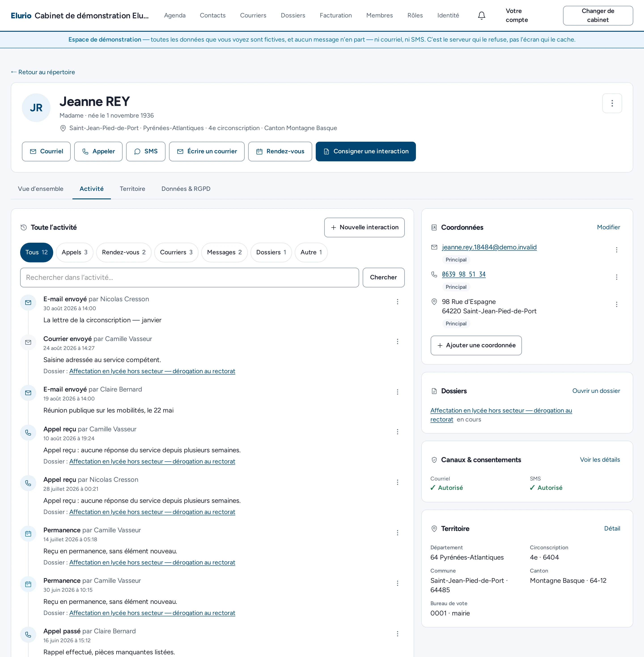This screenshot has height=657, width=644.
Task: Click Modifier in the Coordonnées panel
Action: [x=608, y=227]
